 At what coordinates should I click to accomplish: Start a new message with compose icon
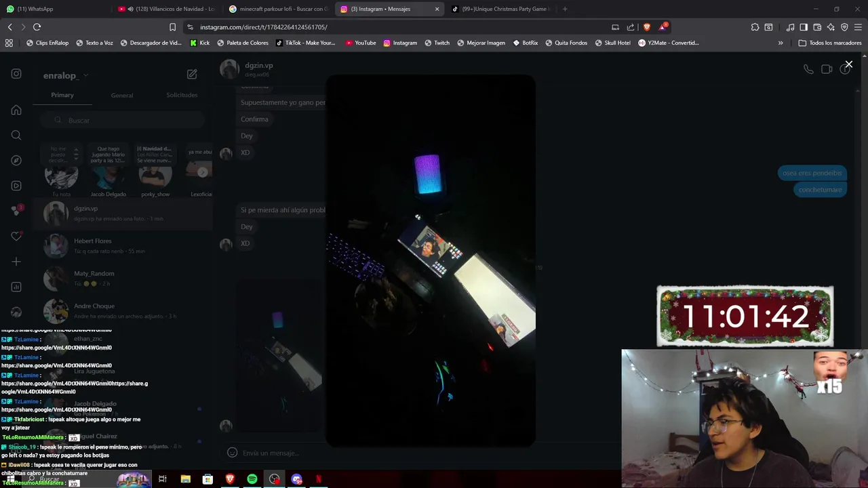pos(192,74)
